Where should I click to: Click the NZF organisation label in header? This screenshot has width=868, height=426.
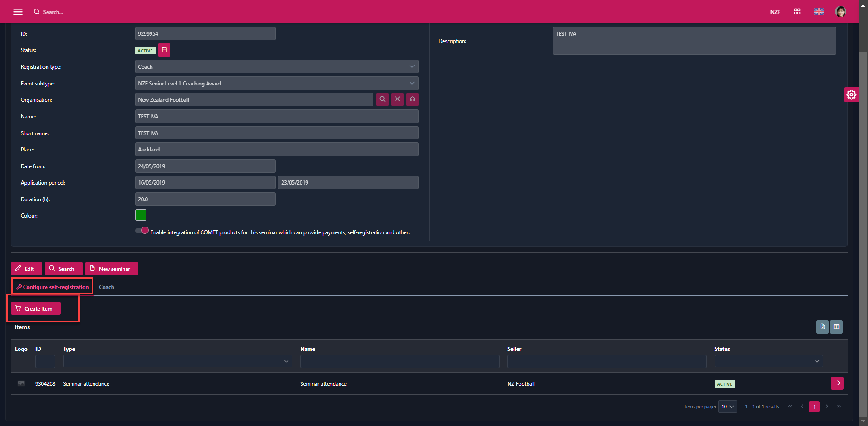pyautogui.click(x=775, y=12)
